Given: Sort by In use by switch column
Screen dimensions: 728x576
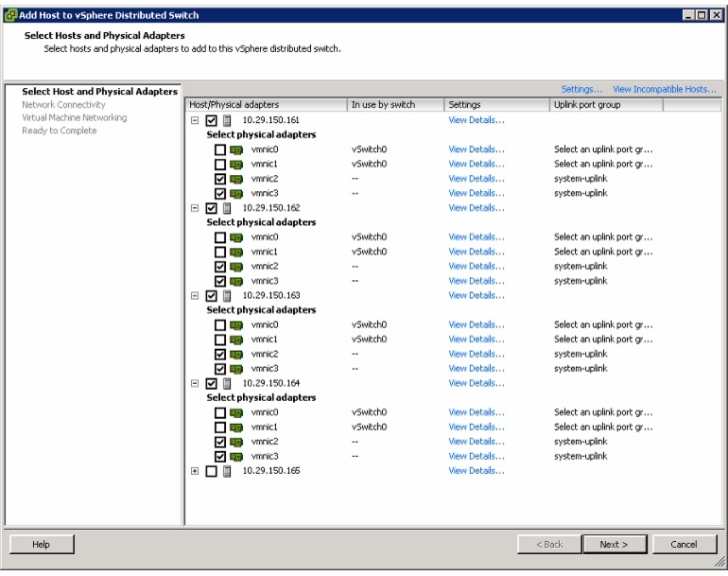Looking at the screenshot, I should click(395, 105).
